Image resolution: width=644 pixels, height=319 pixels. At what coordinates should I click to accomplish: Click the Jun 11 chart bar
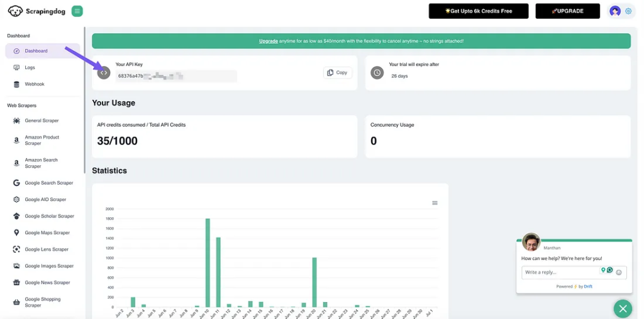pos(218,273)
